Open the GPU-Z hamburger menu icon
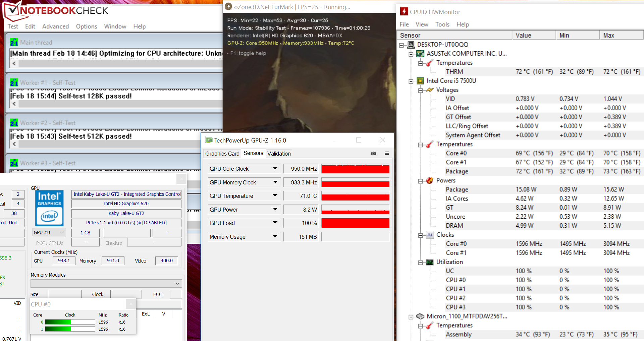This screenshot has height=341, width=644. pyautogui.click(x=387, y=153)
